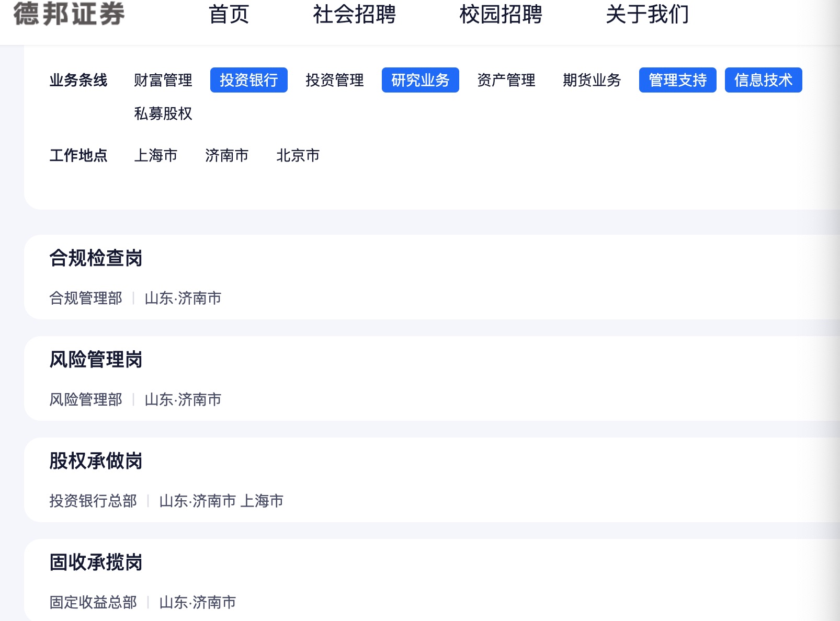This screenshot has height=621, width=840.
Task: Enable the 财富管理 filter
Action: (x=163, y=80)
